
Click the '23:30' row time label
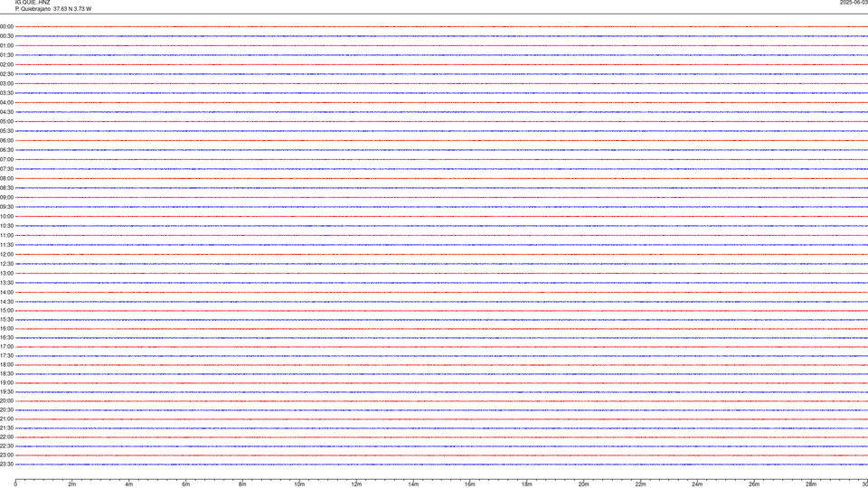6,465
